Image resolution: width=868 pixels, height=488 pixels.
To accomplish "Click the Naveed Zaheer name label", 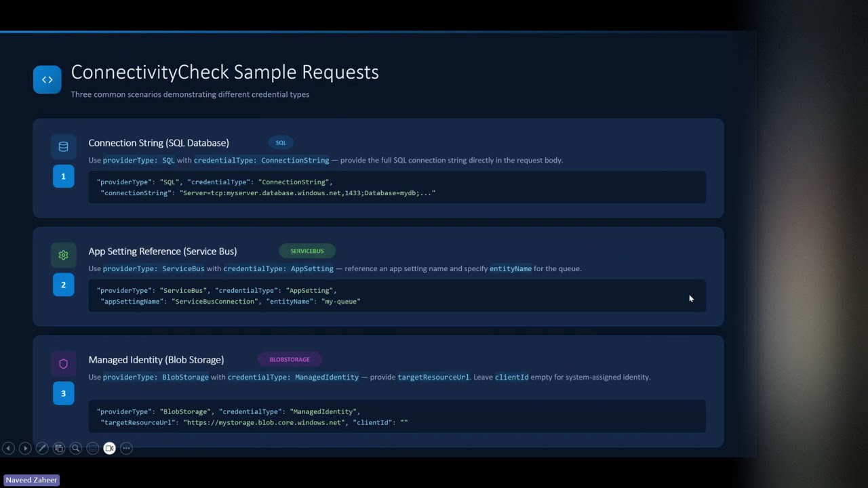I will point(31,480).
